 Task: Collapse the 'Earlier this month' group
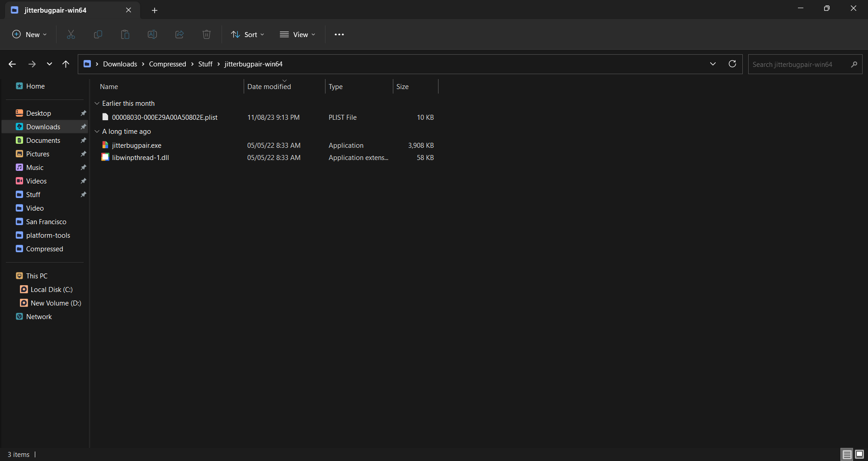coord(97,103)
